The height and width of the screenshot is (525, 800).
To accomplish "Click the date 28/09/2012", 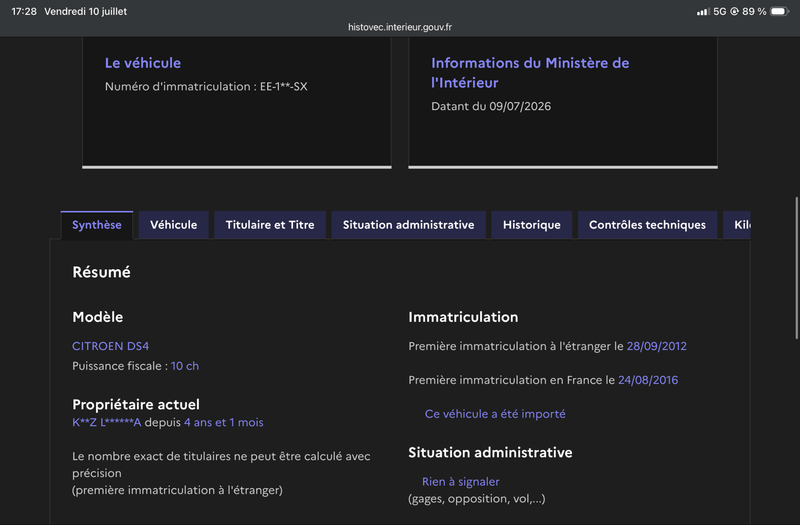I will tap(657, 346).
